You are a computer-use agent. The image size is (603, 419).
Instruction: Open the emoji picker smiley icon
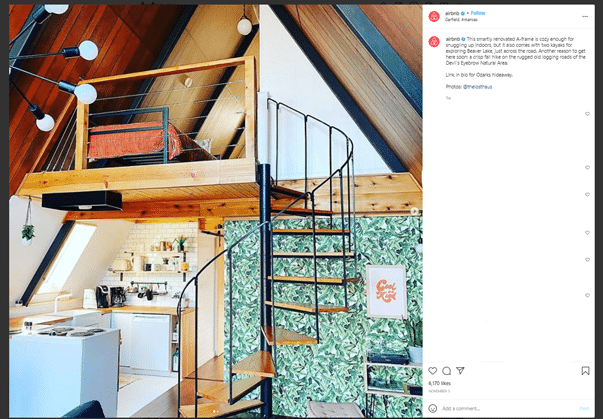coord(433,408)
